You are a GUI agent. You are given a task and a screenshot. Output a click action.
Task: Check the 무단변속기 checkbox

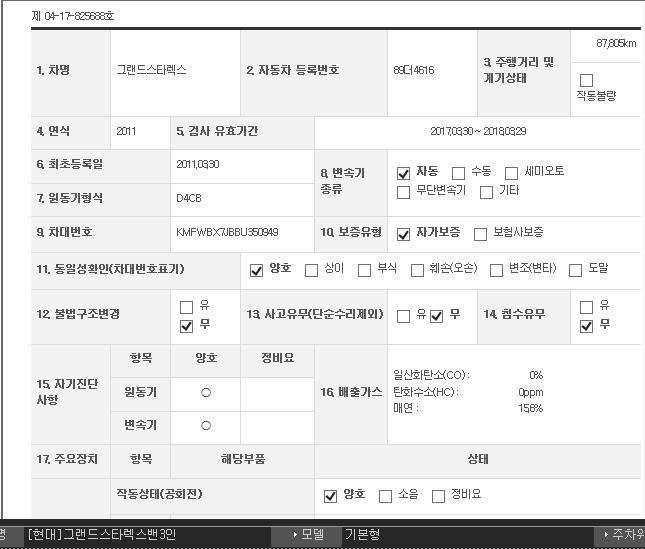(x=404, y=192)
